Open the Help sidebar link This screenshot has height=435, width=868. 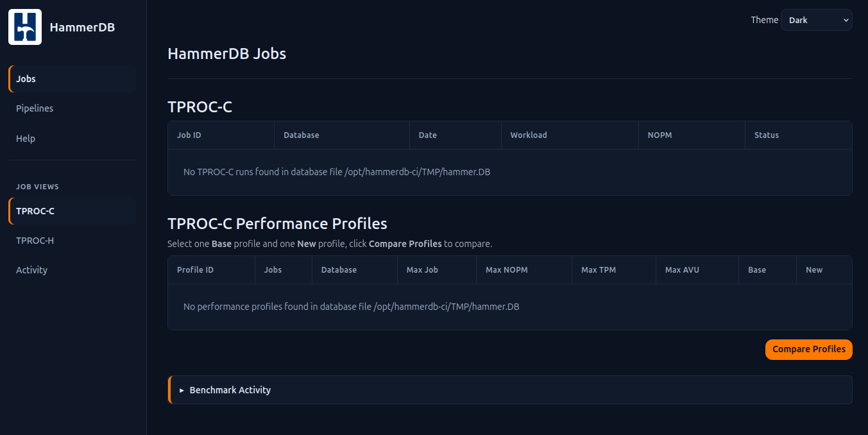(x=72, y=139)
